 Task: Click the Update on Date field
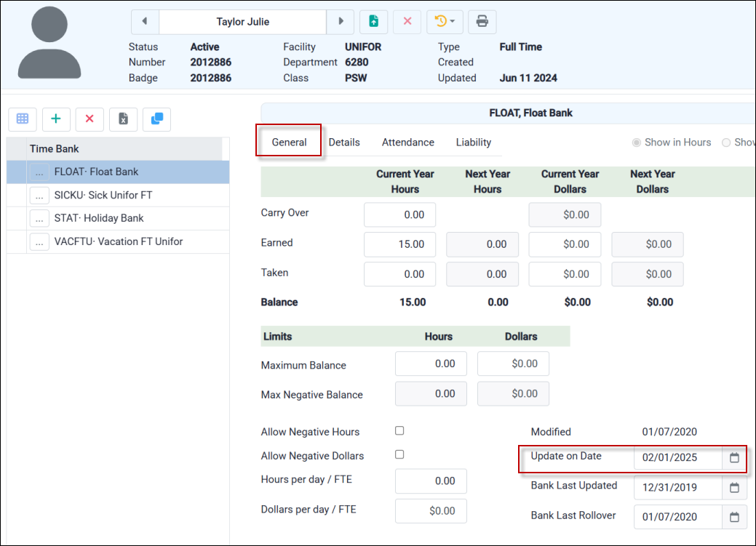[678, 458]
